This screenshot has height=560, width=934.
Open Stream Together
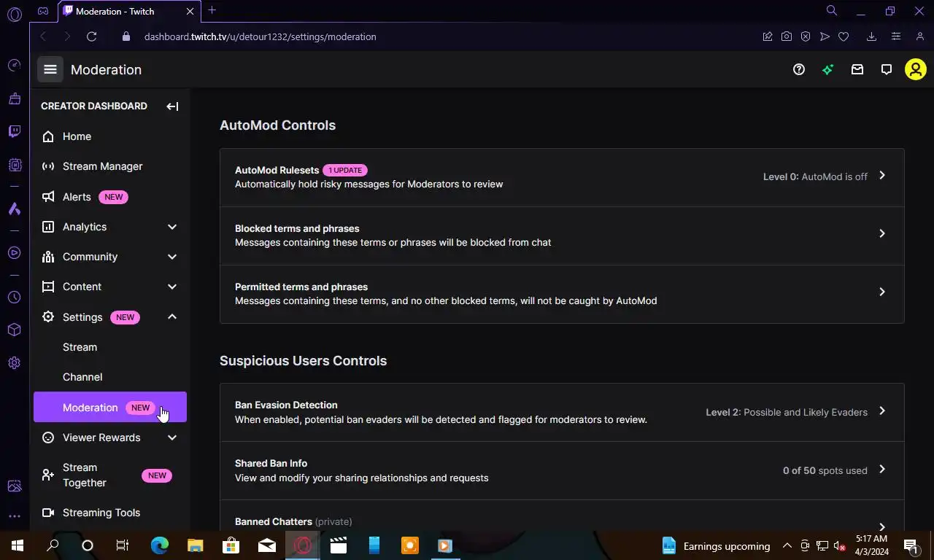110,475
